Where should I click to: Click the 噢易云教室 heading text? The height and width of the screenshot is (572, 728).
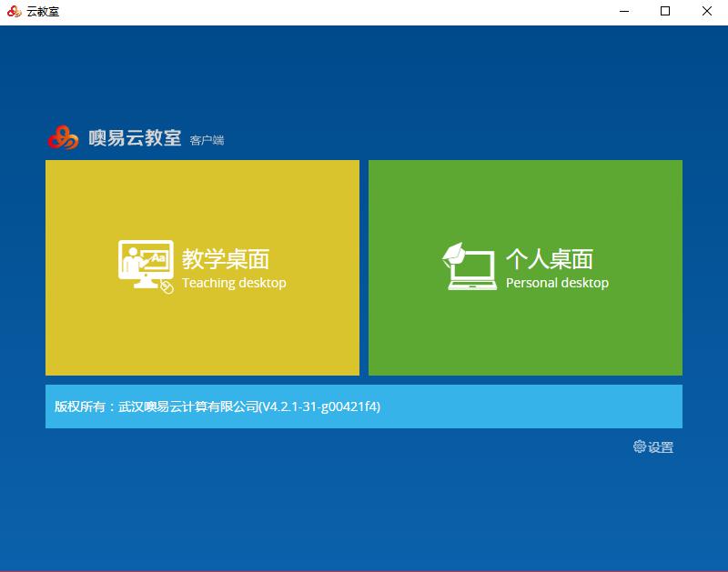tap(135, 138)
